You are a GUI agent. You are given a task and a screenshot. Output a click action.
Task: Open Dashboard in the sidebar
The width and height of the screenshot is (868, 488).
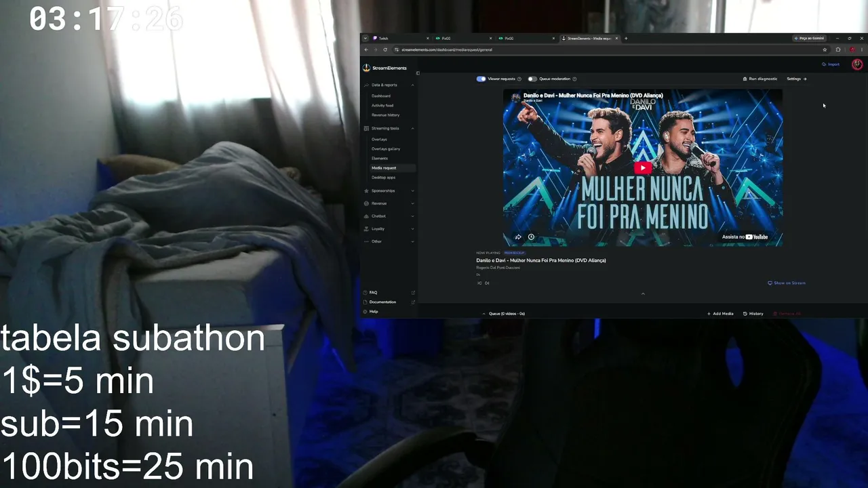click(x=381, y=96)
